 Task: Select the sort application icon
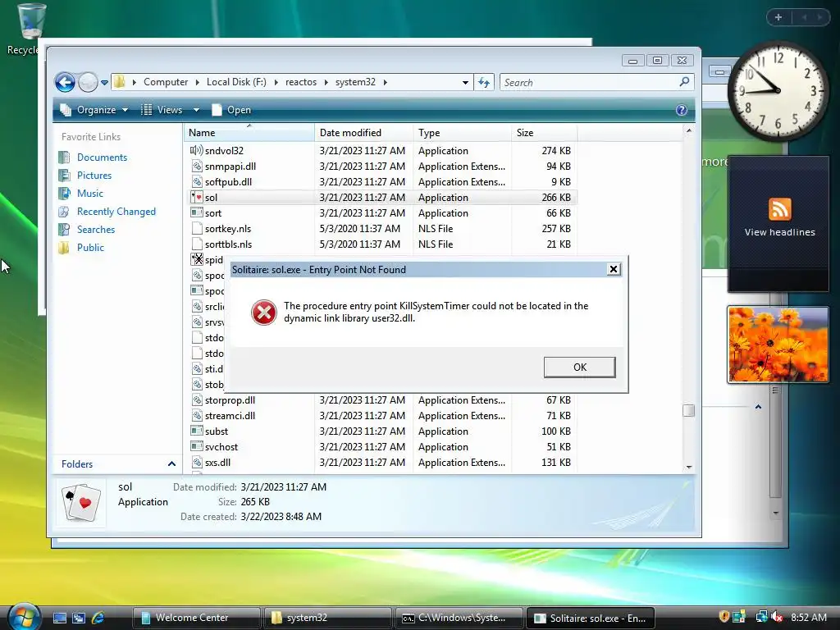coord(197,212)
